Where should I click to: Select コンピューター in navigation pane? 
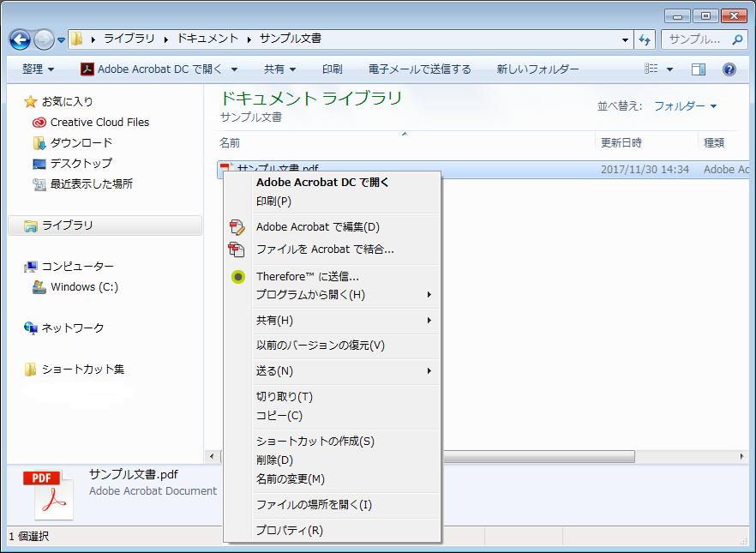coord(69,267)
